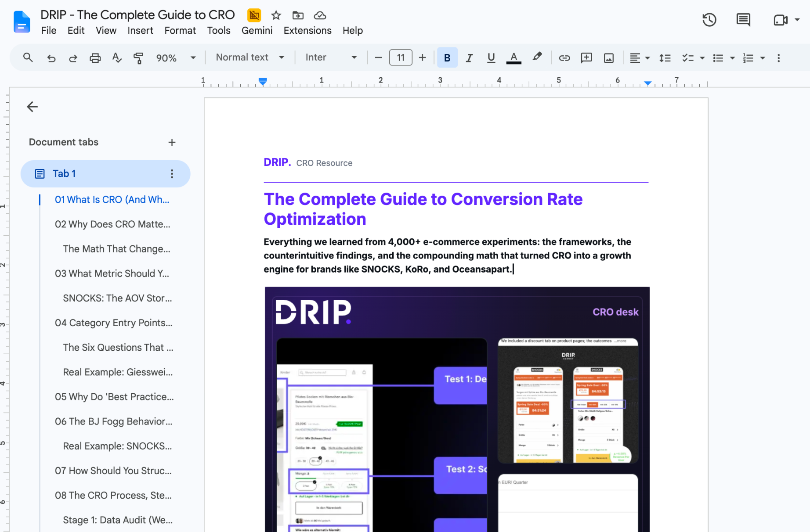Image resolution: width=810 pixels, height=532 pixels.
Task: Open the Tools menu
Action: click(219, 30)
